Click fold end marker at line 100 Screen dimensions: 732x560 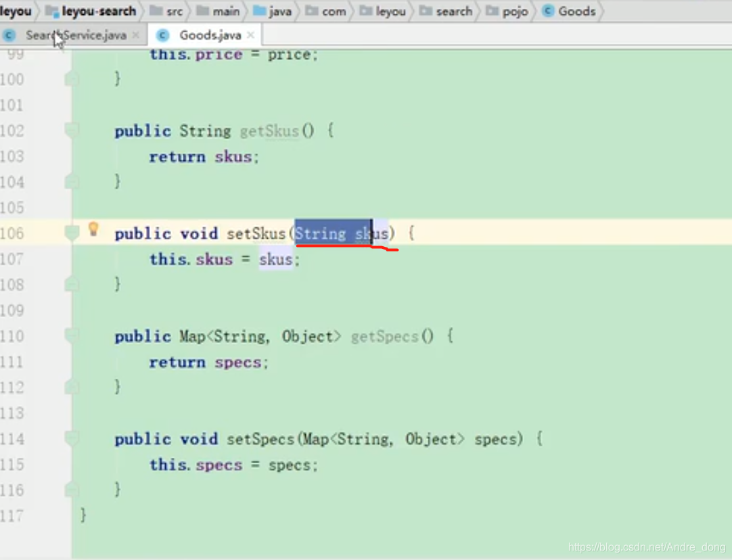coord(72,78)
